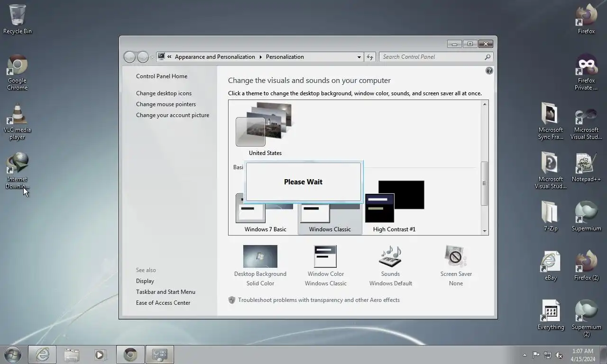Expand the breadcrumb overflow chevron

169,57
